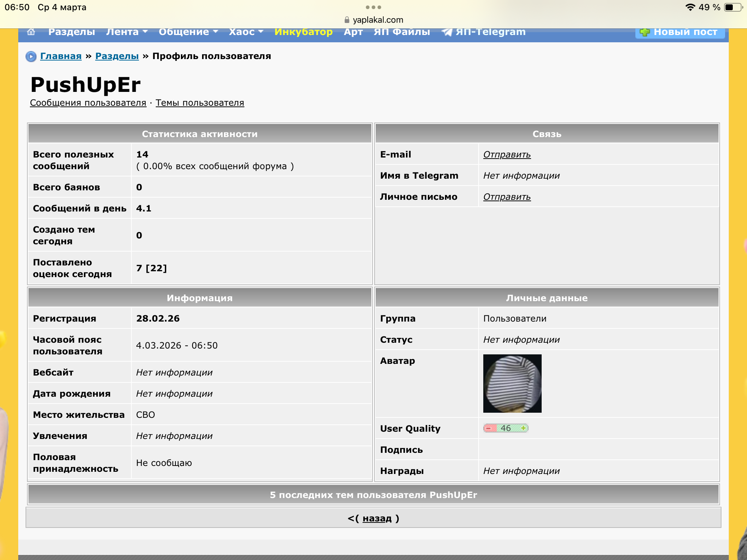Screen dimensions: 747x560
Task: Tap the lock icon beside yaplakal.com
Action: point(347,20)
